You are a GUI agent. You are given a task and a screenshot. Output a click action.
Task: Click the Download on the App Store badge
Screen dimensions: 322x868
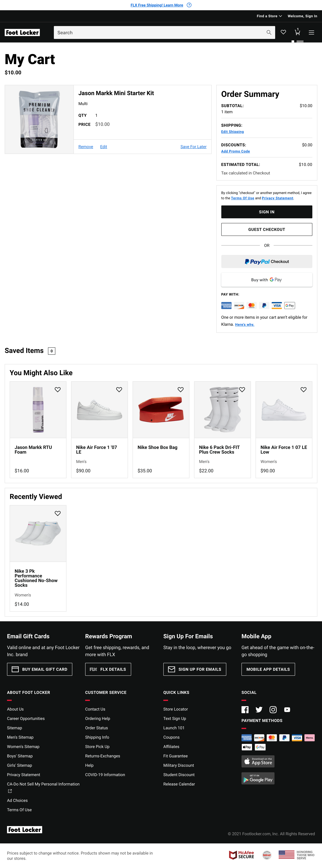point(258,761)
